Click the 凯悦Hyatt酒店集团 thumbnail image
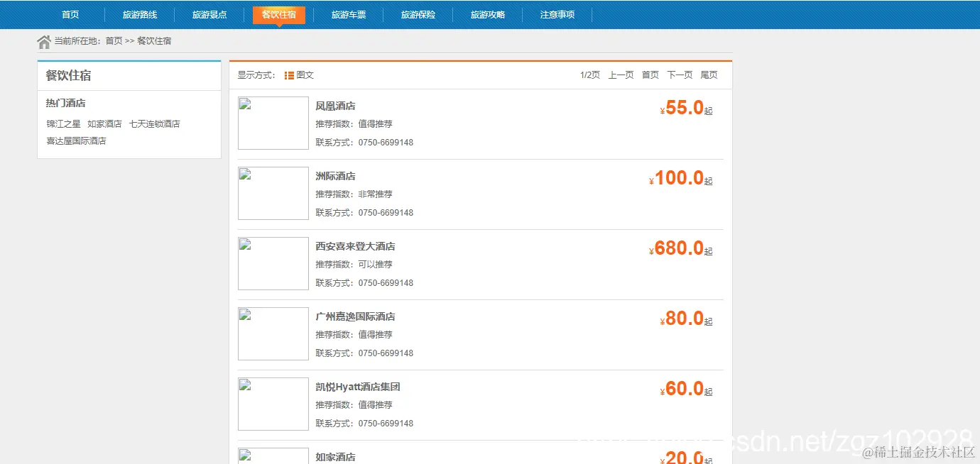Image resolution: width=980 pixels, height=464 pixels. pos(273,404)
